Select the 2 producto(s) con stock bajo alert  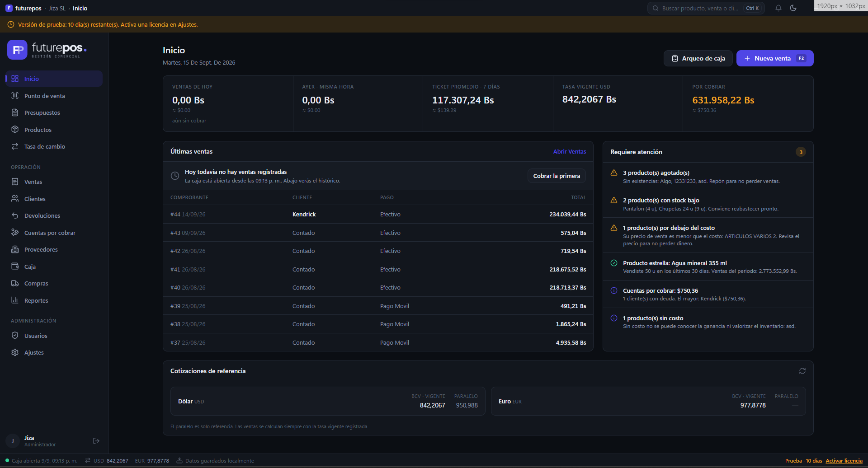pos(708,204)
